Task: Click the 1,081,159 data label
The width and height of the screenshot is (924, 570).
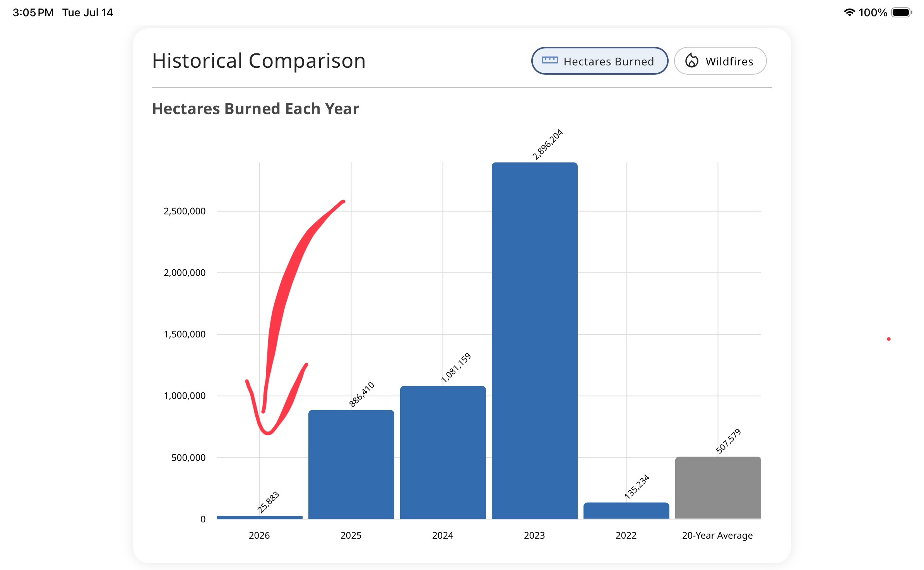Action: point(456,368)
